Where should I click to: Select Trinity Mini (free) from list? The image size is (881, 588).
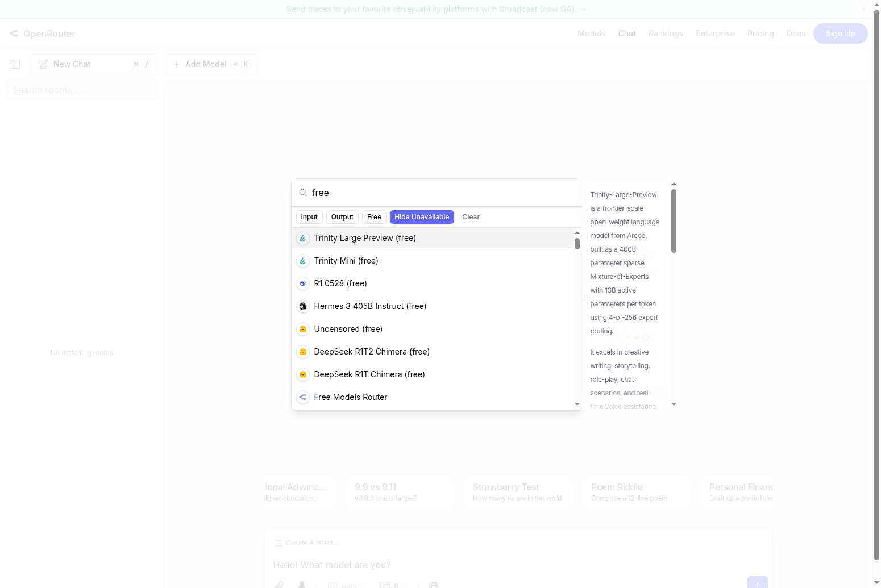click(x=346, y=261)
